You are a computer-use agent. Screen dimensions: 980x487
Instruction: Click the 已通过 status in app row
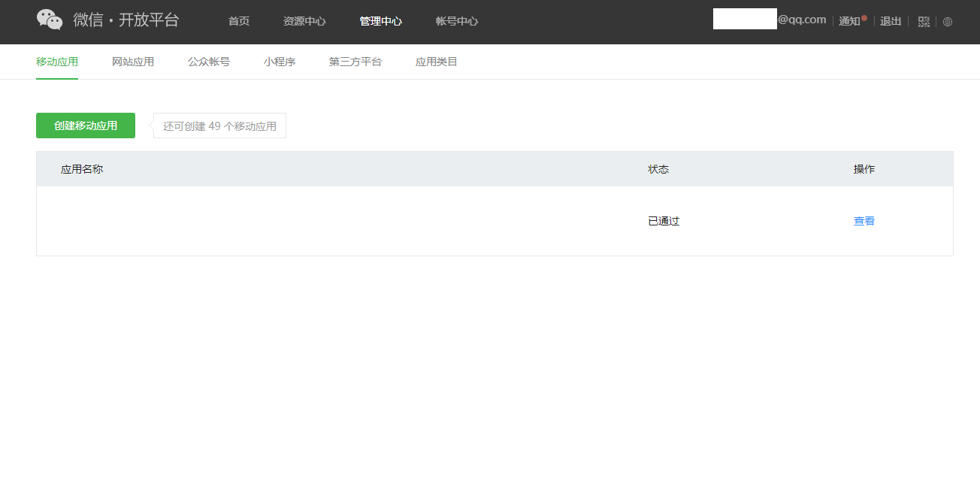click(x=664, y=221)
